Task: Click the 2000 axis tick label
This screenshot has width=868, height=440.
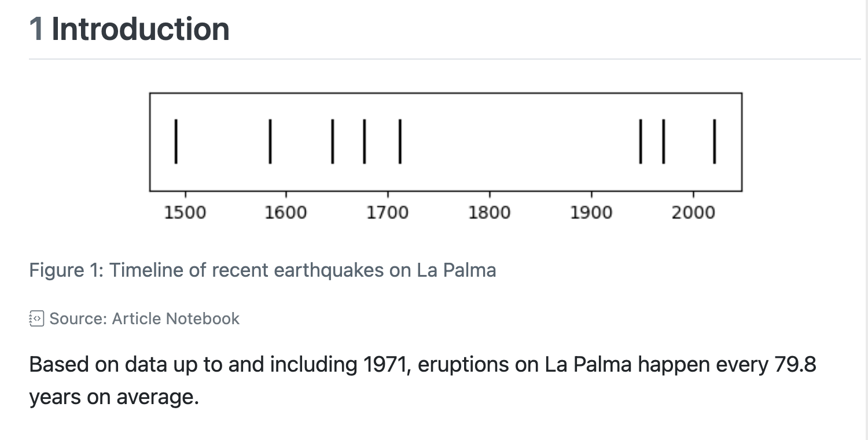Action: click(693, 212)
